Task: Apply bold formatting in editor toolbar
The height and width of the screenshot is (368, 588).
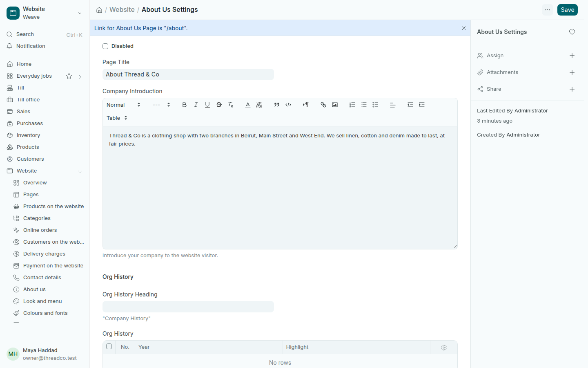Action: click(185, 105)
